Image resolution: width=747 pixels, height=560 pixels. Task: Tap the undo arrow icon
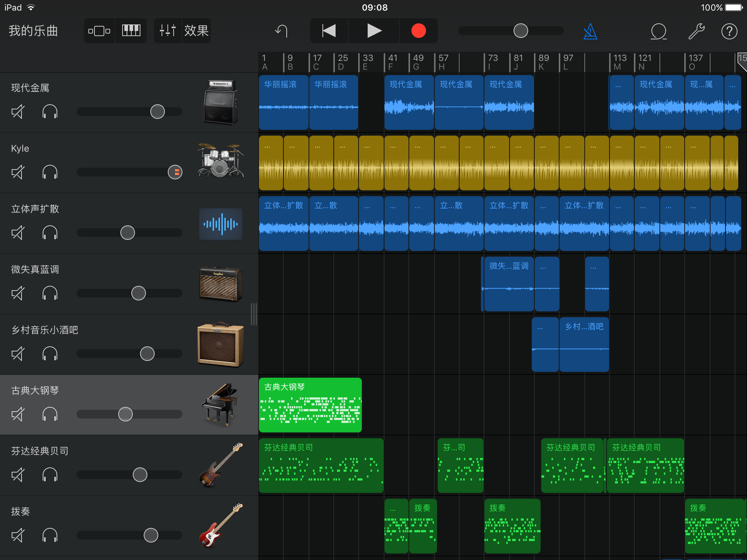coord(282,31)
